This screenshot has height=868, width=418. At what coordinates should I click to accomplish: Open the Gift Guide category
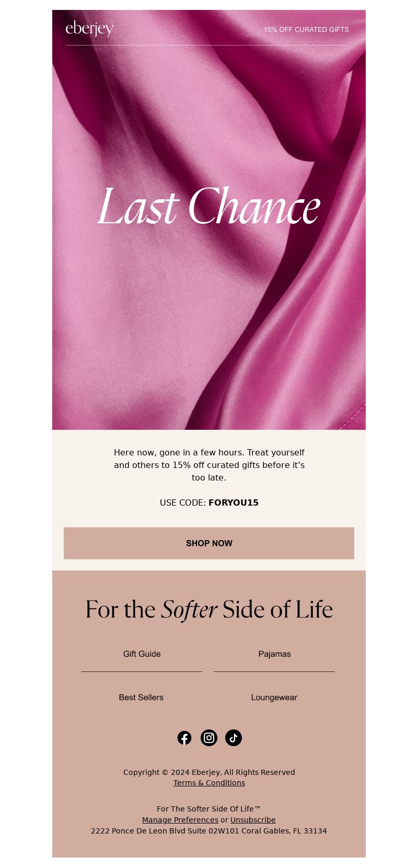point(142,654)
